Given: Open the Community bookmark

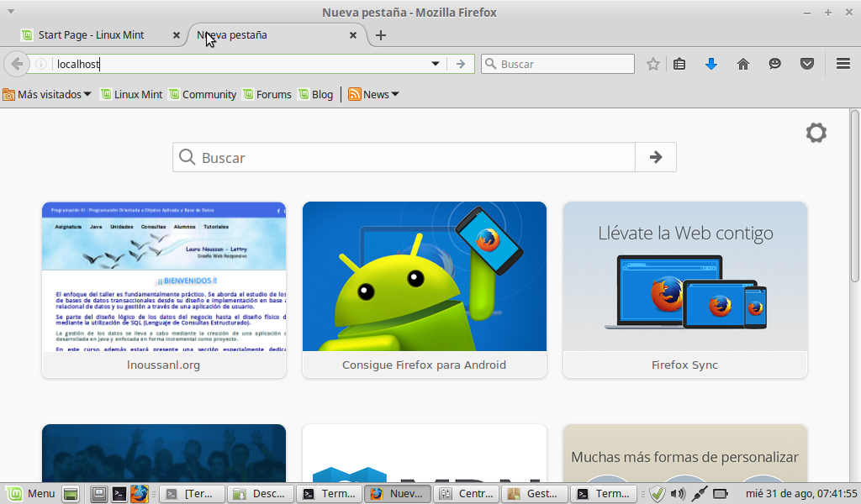Looking at the screenshot, I should point(203,94).
